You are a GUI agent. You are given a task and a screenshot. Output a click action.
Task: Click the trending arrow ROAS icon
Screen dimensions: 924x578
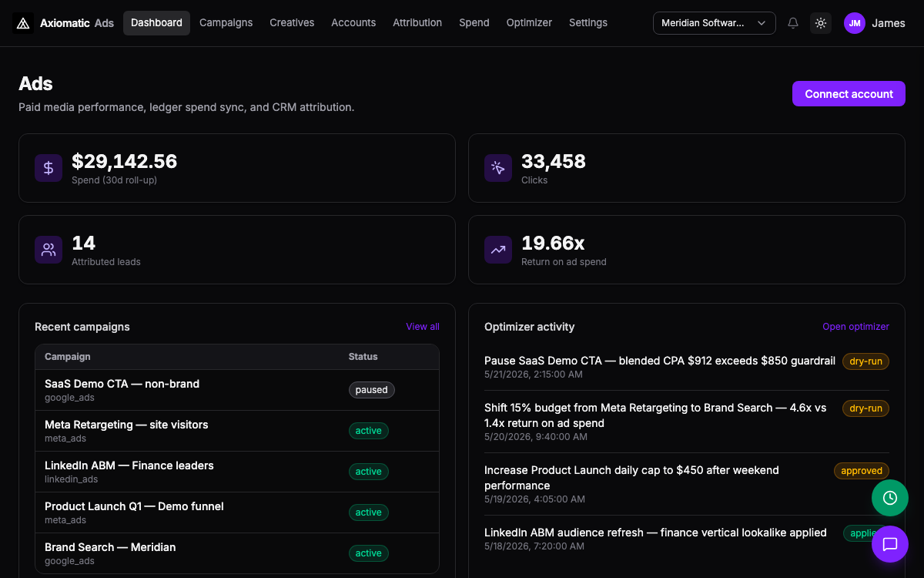click(498, 250)
